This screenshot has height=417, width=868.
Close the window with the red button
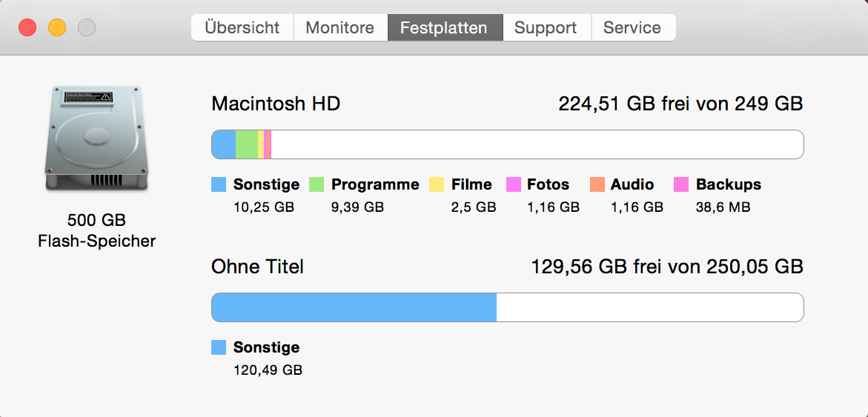[27, 28]
